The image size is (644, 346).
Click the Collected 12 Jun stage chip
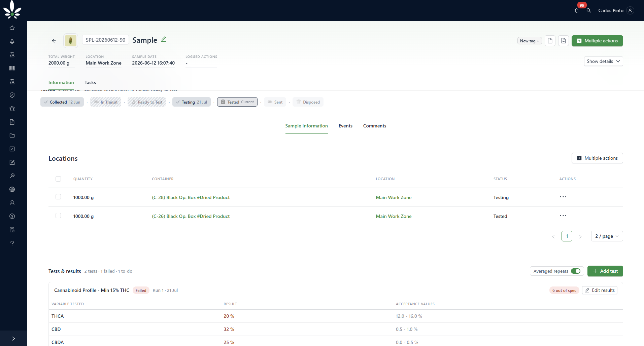(62, 102)
